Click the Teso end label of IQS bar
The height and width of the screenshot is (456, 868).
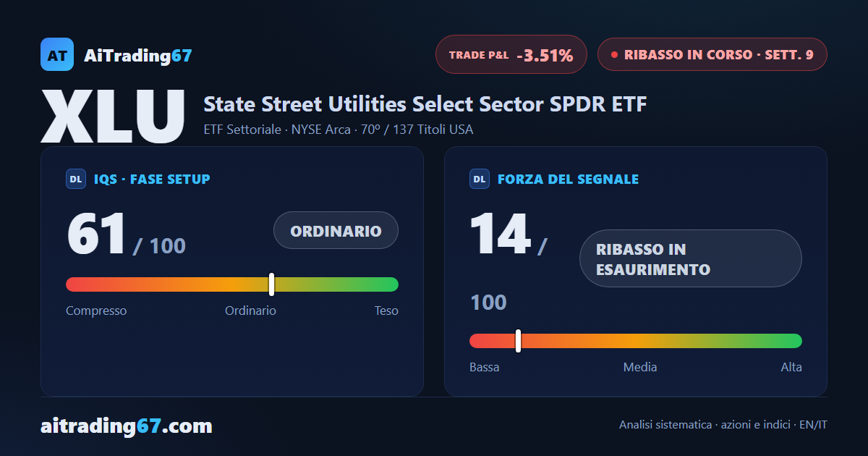(386, 311)
